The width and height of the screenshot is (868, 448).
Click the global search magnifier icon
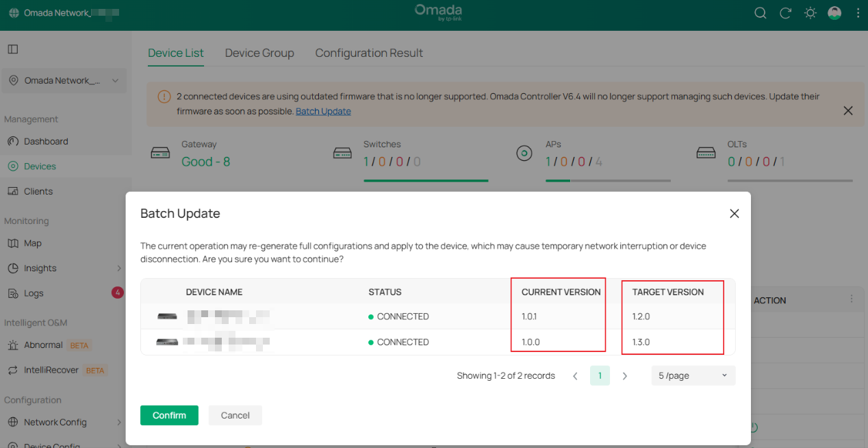760,13
